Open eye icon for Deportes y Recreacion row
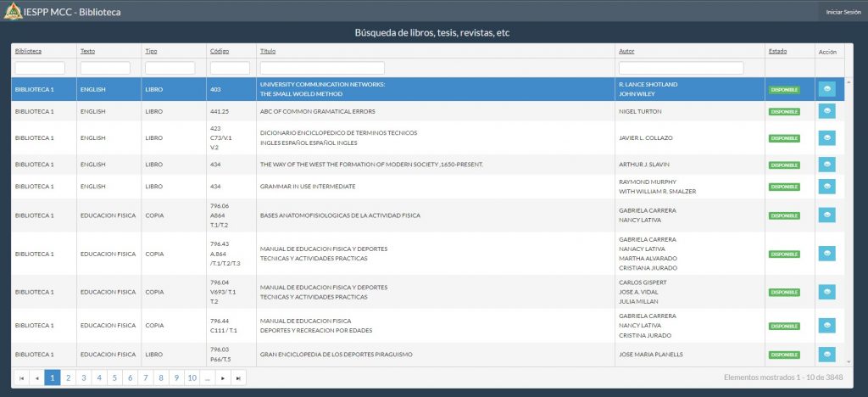 [827, 326]
